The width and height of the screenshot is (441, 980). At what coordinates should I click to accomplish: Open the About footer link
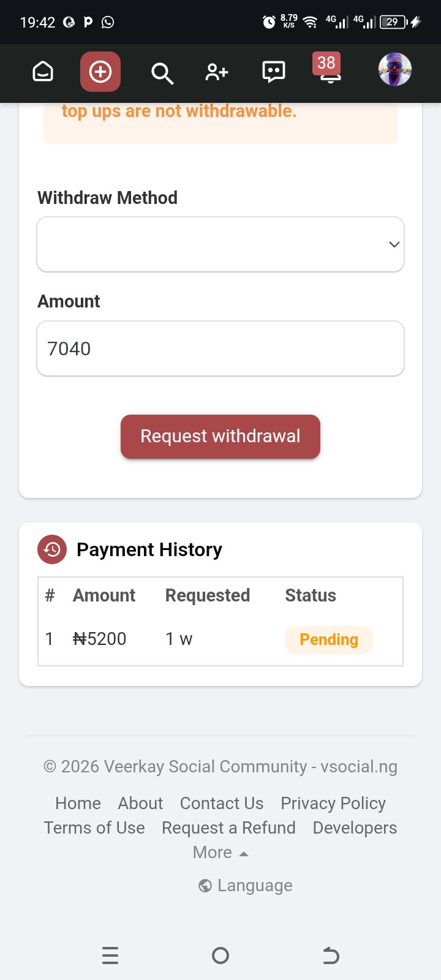(140, 803)
